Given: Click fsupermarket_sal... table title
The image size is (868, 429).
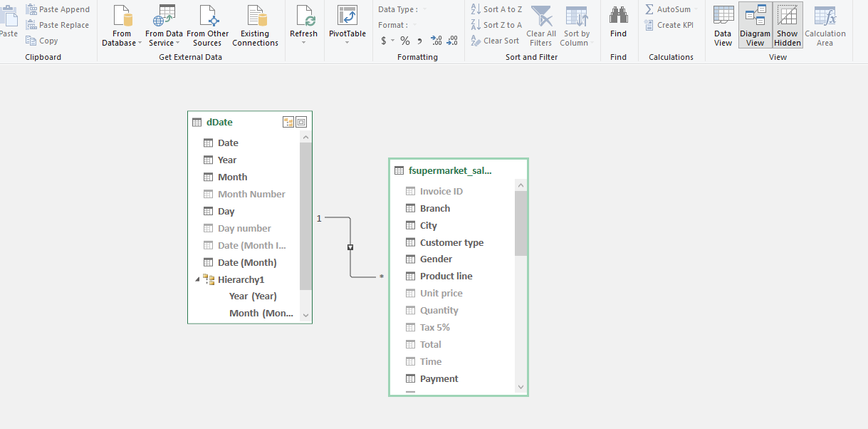Looking at the screenshot, I should point(450,170).
